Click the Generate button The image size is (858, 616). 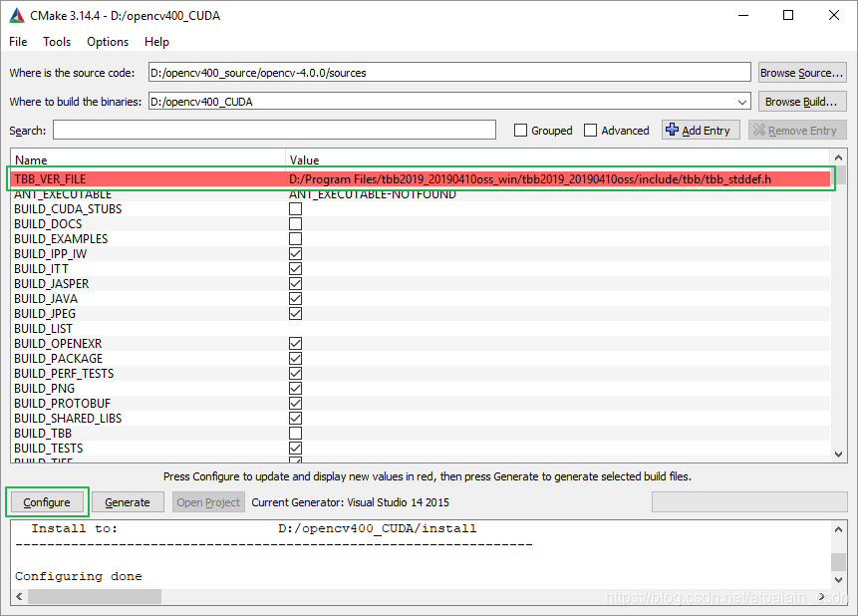pyautogui.click(x=128, y=502)
